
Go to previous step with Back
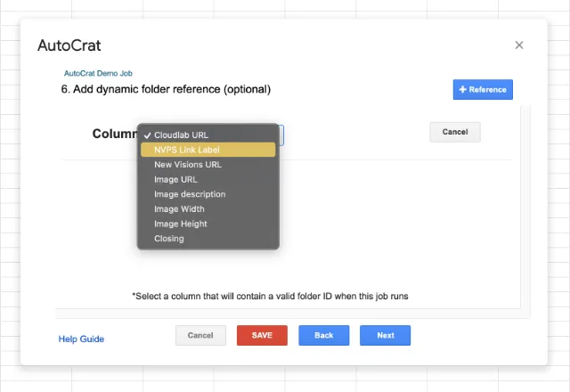click(323, 335)
